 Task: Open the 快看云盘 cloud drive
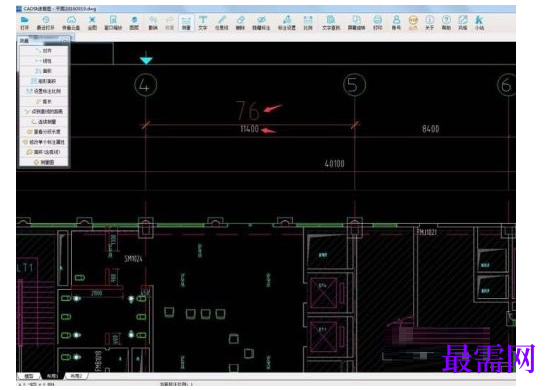[71, 23]
